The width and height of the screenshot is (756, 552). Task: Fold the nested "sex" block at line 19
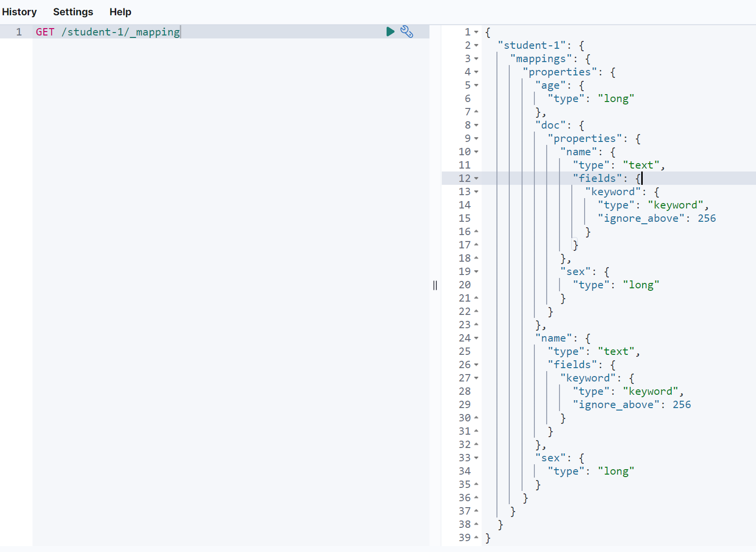pyautogui.click(x=476, y=272)
